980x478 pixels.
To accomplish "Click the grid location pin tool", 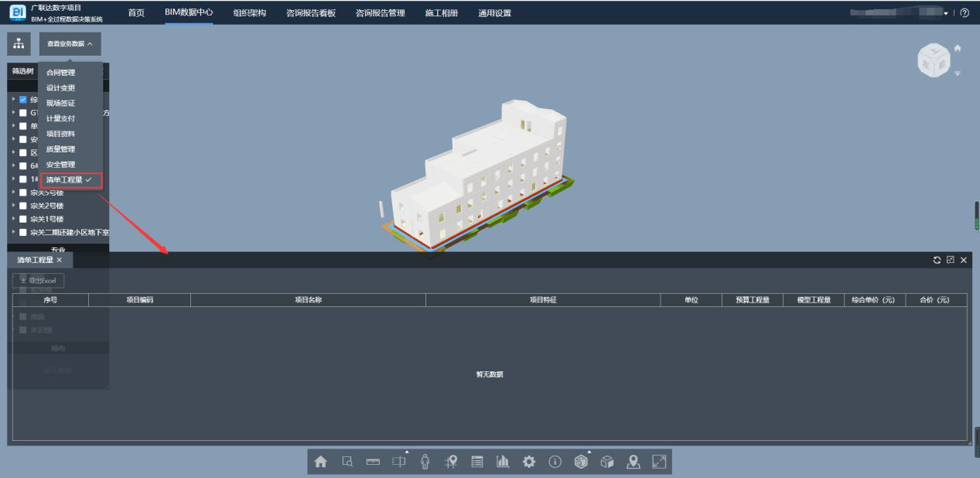I will [x=451, y=462].
